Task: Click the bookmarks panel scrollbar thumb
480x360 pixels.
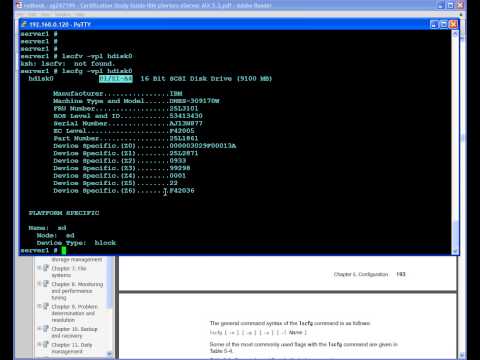Action: tap(109, 282)
